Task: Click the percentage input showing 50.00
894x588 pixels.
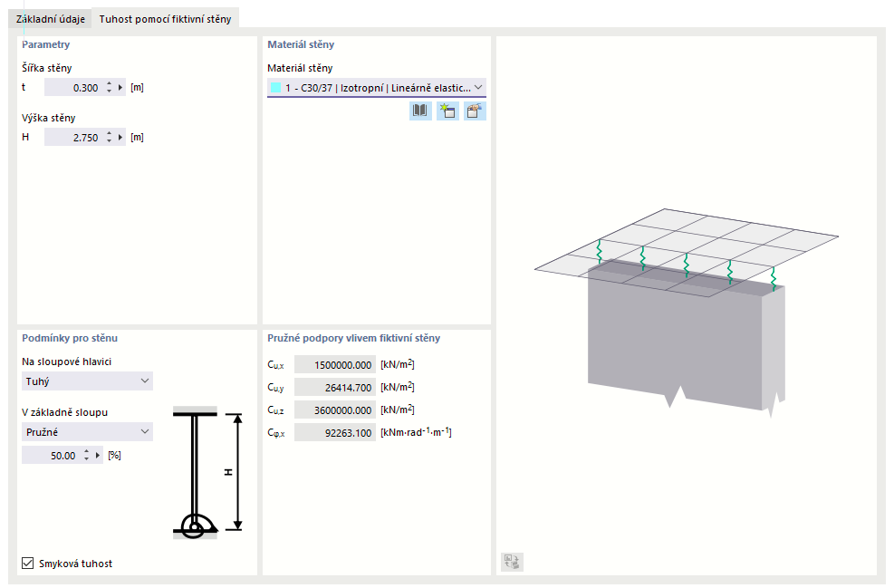Action: [x=52, y=455]
